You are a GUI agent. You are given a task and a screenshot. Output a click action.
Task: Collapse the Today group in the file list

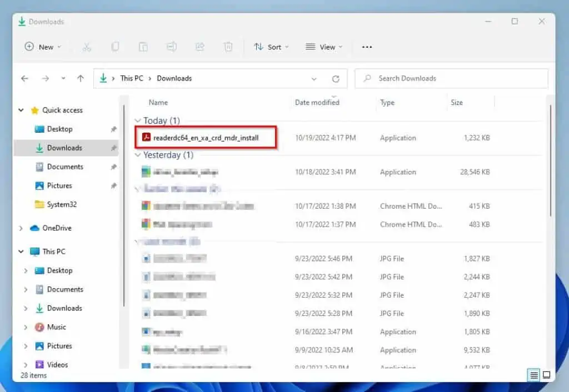coord(137,120)
